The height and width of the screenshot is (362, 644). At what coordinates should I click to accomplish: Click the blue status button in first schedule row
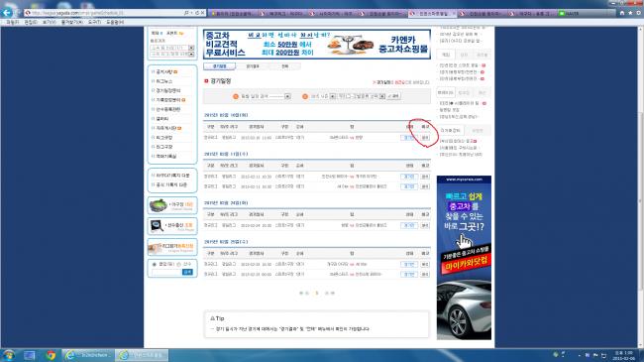point(409,138)
